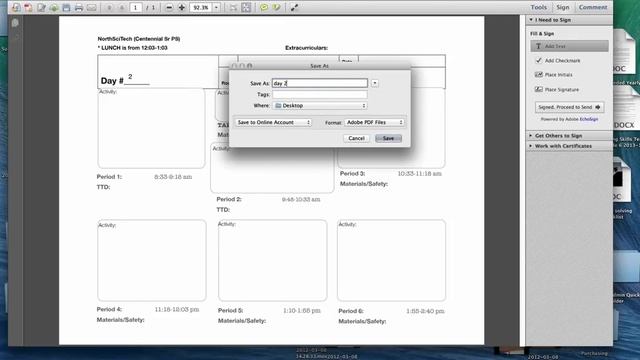The image size is (640, 360).
Task: Click the Period 6 Activity box
Action: (391, 260)
